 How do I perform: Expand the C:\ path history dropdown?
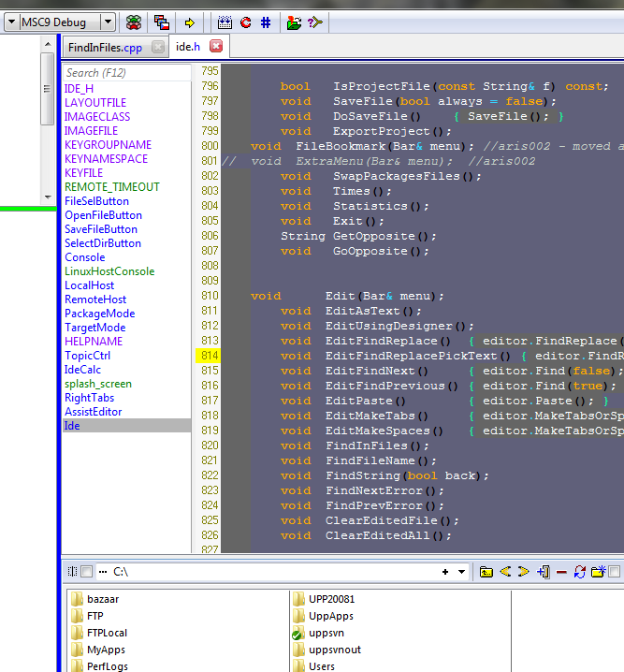click(460, 571)
